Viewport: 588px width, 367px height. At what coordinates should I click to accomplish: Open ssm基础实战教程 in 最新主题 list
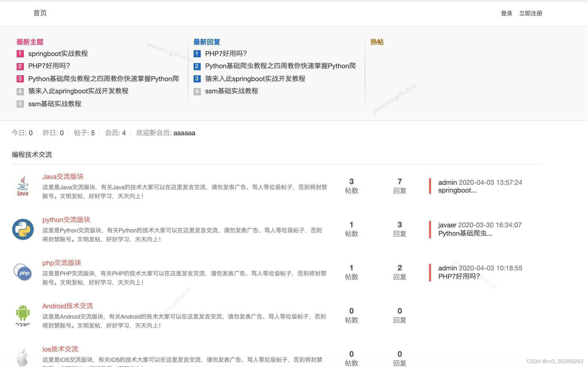pyautogui.click(x=55, y=104)
